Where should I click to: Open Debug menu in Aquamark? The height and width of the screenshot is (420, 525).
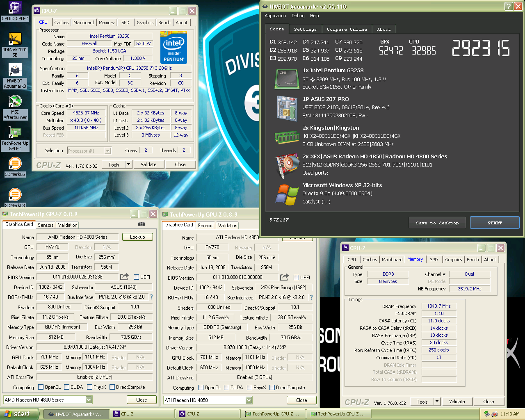(x=298, y=16)
